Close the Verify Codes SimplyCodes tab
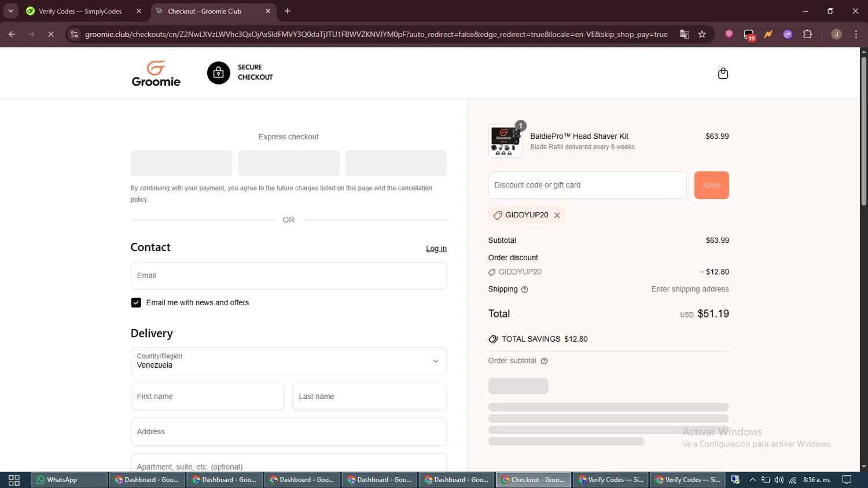Screen dimensions: 868x488 pos(139,11)
